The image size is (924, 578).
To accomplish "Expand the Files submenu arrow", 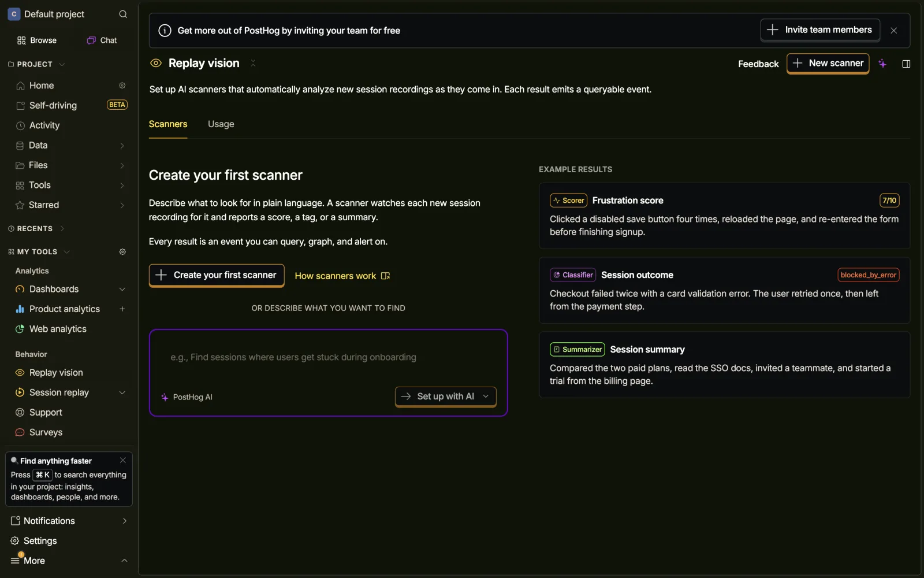I will 122,165.
